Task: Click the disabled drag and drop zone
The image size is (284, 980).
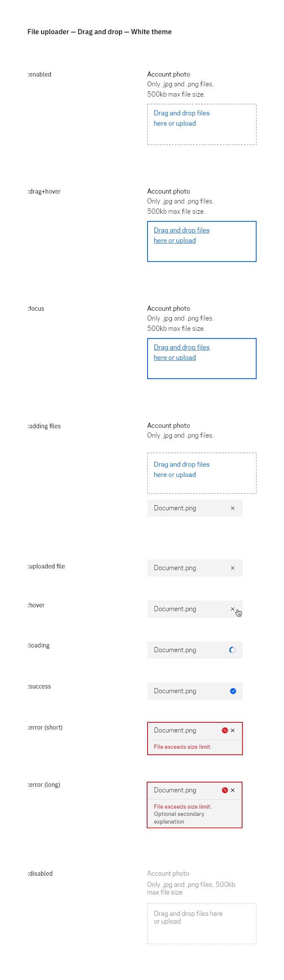Action: point(202,924)
